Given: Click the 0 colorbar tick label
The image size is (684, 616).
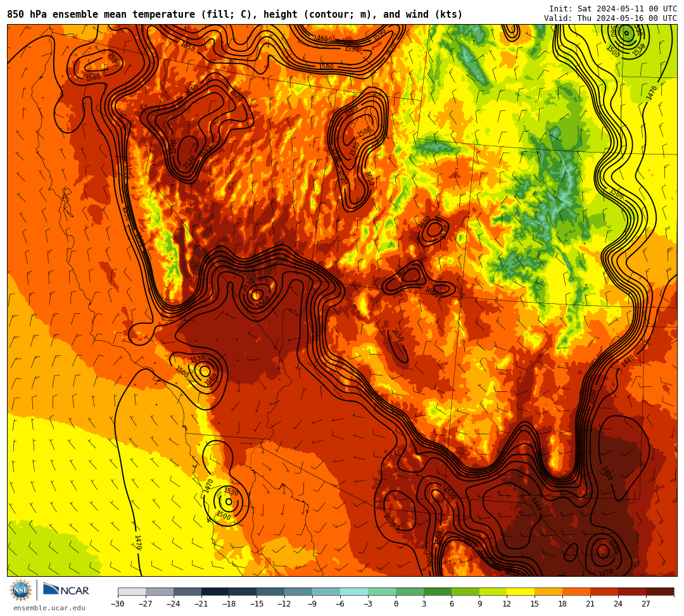Looking at the screenshot, I should [396, 604].
